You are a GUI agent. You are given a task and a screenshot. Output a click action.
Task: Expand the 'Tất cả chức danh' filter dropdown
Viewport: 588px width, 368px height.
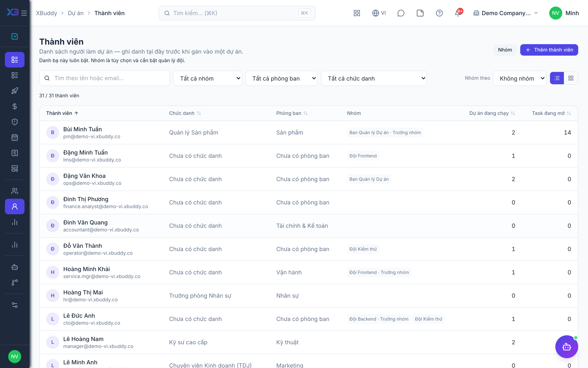point(374,78)
